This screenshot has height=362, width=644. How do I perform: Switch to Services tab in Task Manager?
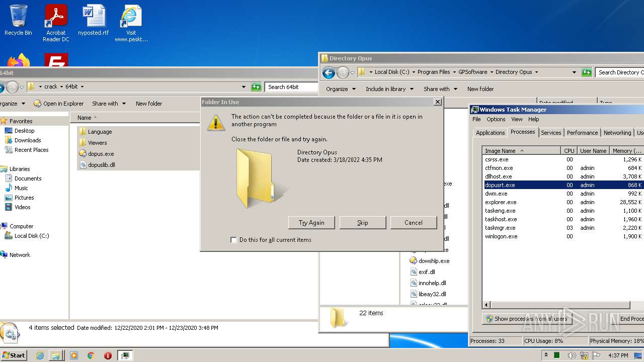551,133
